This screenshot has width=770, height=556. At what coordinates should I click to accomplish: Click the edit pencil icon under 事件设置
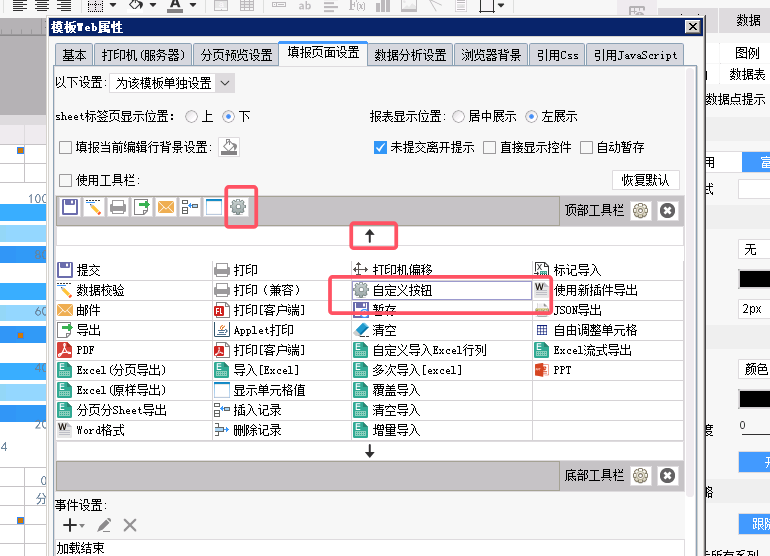tap(104, 525)
